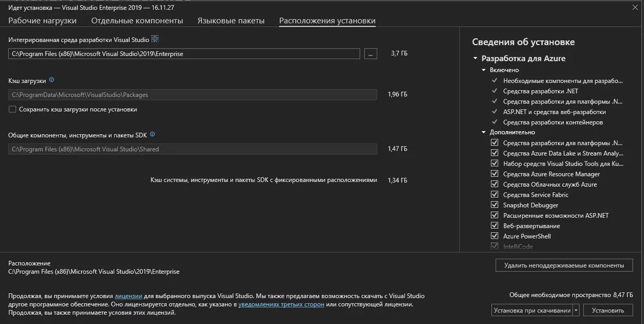Disable Средства Azure Resource Manager

[494, 174]
